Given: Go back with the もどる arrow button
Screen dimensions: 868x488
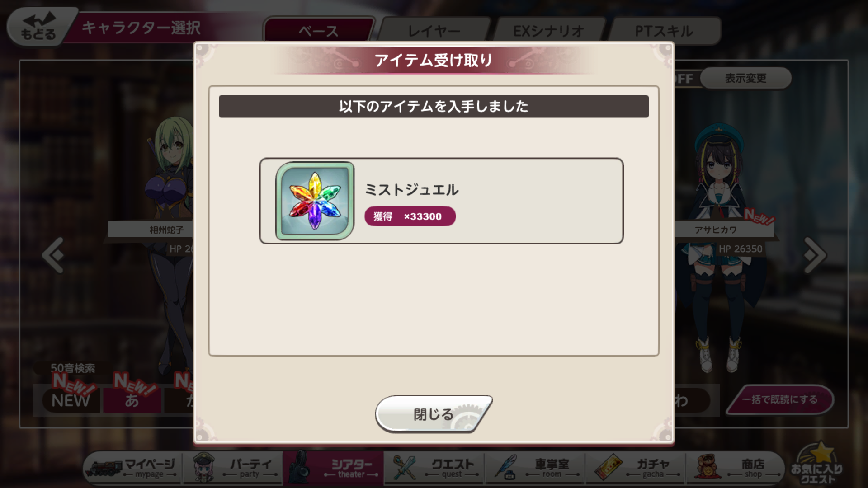Looking at the screenshot, I should coord(40,27).
